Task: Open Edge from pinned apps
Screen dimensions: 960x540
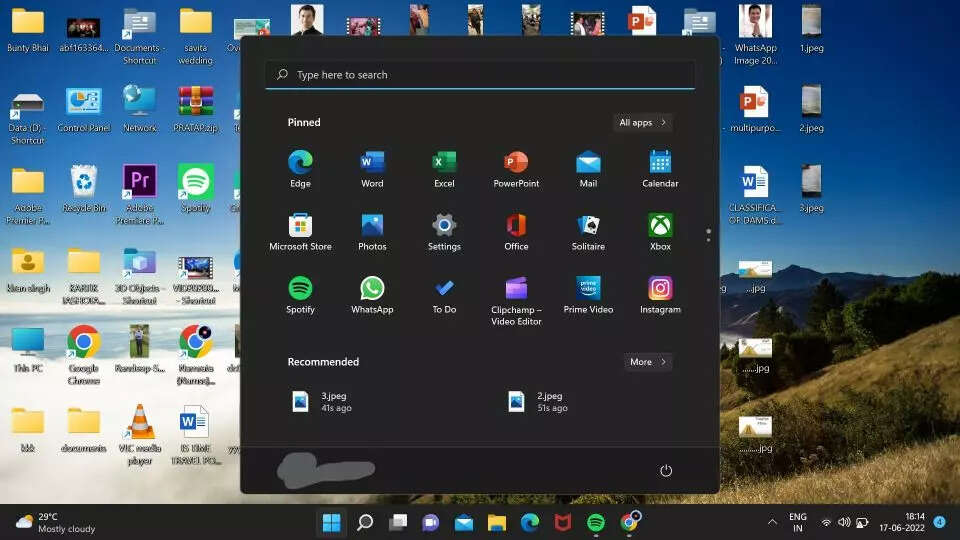Action: (x=300, y=169)
